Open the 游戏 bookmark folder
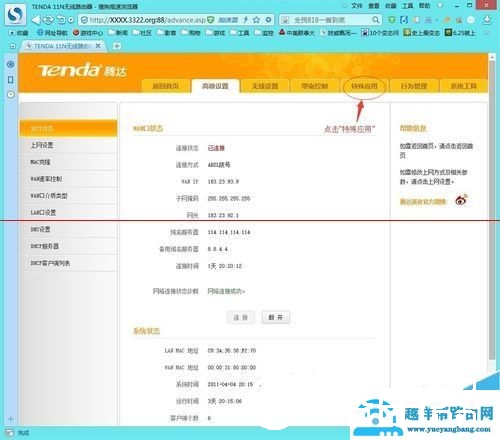 (x=215, y=33)
